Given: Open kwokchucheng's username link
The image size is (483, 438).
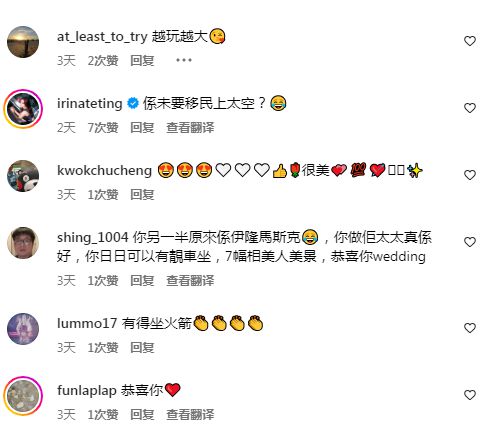Looking at the screenshot, I should click(x=104, y=170).
